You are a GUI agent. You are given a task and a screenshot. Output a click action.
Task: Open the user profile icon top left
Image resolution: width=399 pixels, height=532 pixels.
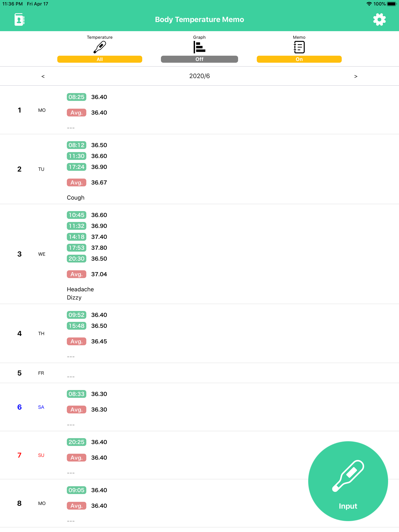tap(19, 19)
